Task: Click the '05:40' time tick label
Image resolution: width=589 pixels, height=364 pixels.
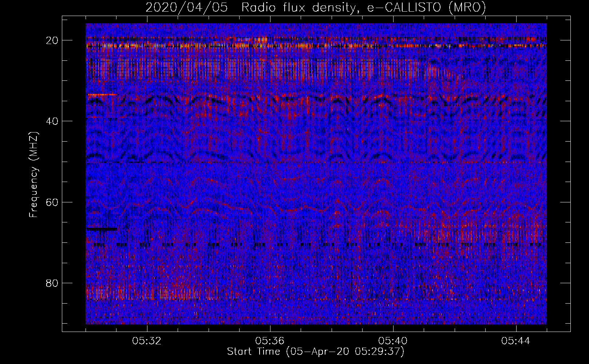Action: pyautogui.click(x=393, y=341)
